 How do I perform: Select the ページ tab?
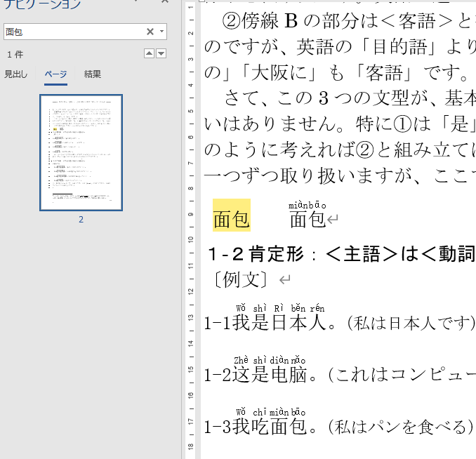click(55, 74)
